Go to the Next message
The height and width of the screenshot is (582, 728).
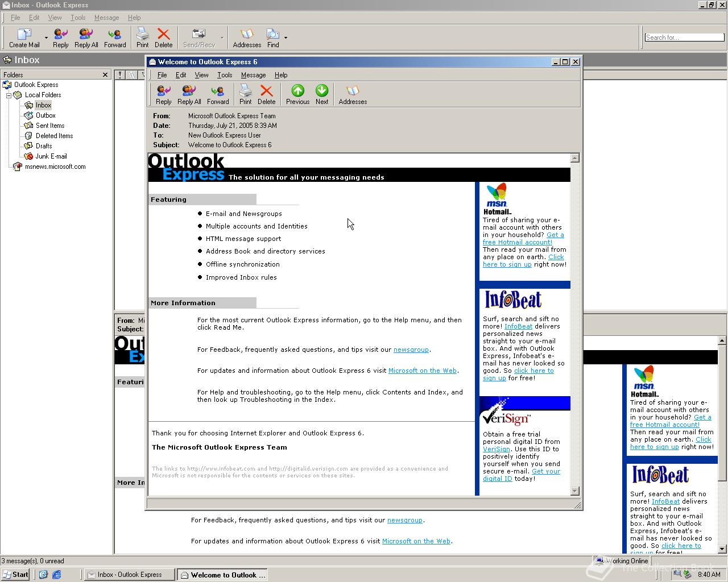pos(322,94)
